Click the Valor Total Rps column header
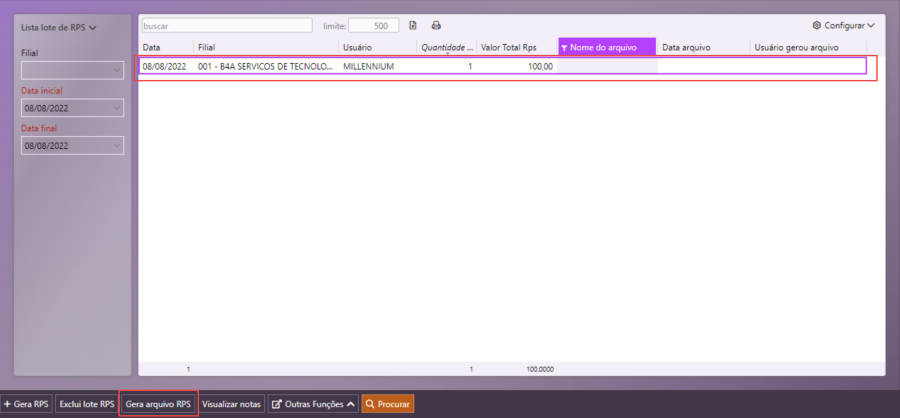 [517, 48]
